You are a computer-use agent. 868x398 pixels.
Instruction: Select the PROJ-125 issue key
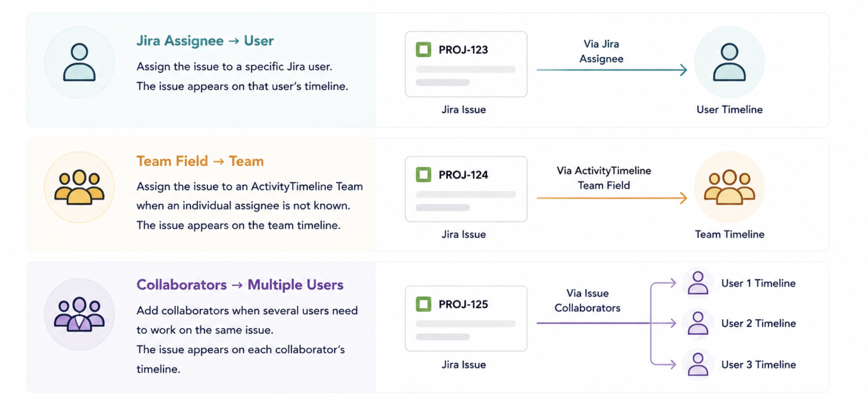[x=463, y=304]
